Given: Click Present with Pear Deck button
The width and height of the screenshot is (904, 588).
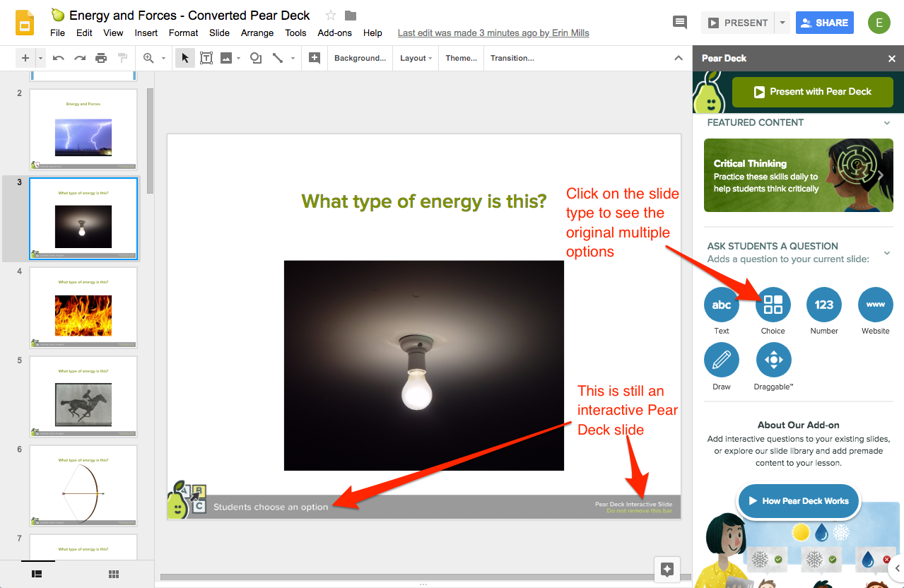Looking at the screenshot, I should [811, 92].
